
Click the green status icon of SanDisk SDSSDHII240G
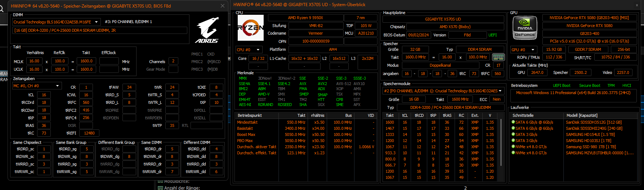coord(513,128)
